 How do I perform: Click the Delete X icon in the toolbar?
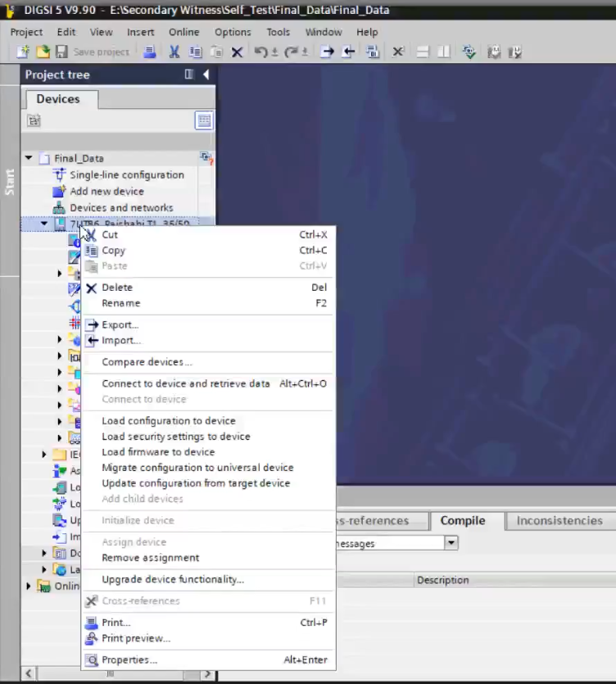[237, 52]
